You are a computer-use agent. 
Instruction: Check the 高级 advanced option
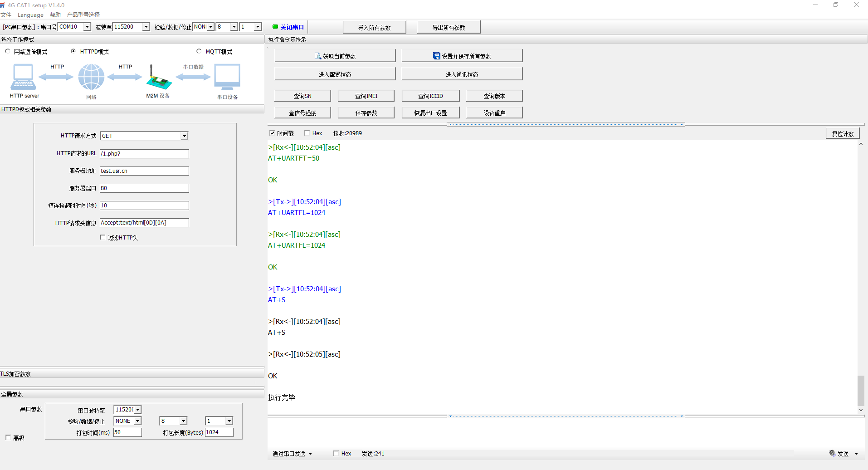tap(8, 437)
